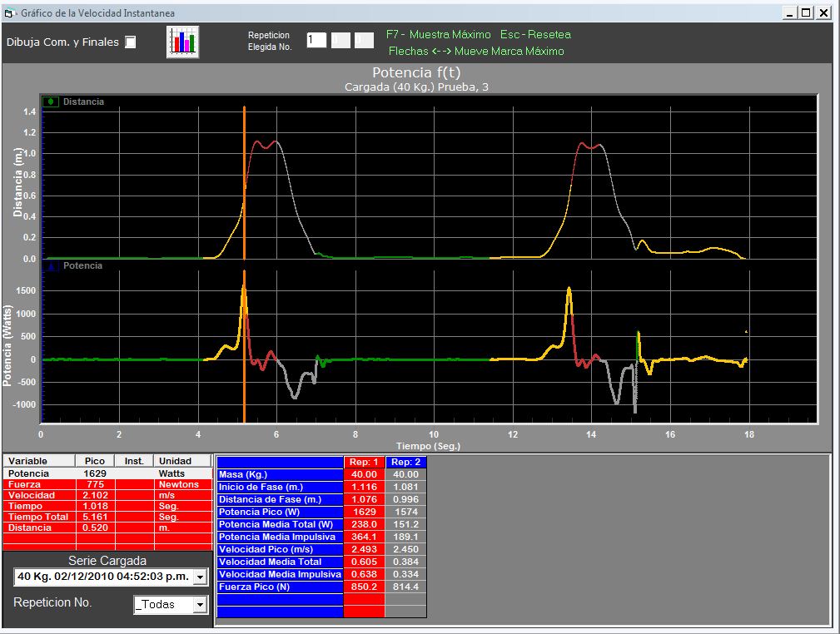Screen dimensions: 840x634
Task: Click the 814.4 Fuerza Pico value
Action: click(x=405, y=587)
